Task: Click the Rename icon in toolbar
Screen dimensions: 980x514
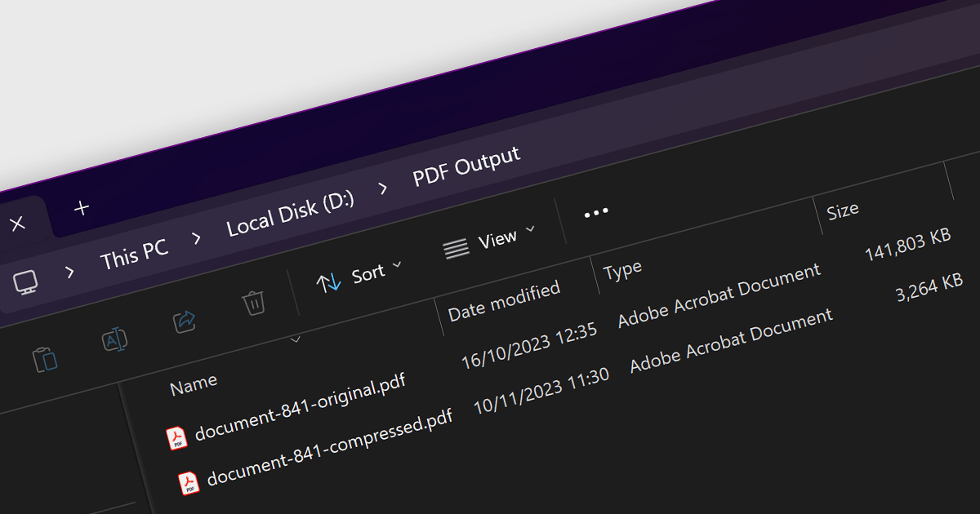Action: pos(114,339)
